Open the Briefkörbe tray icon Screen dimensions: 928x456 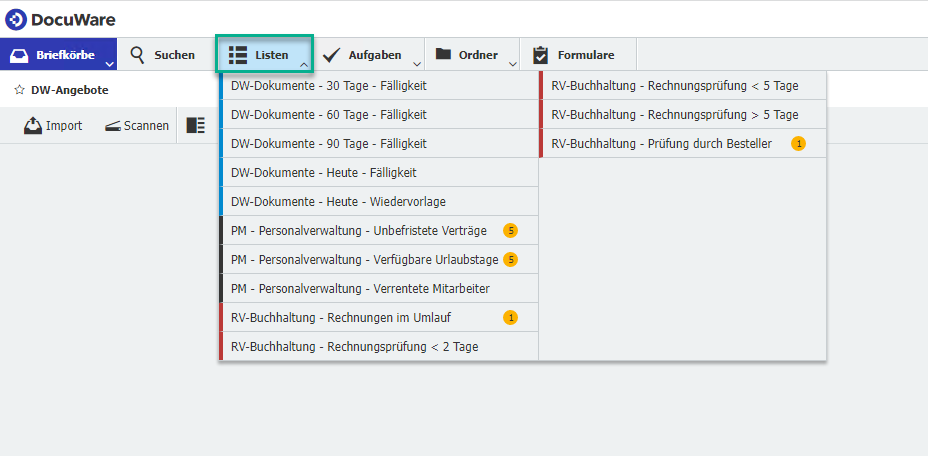(20, 55)
